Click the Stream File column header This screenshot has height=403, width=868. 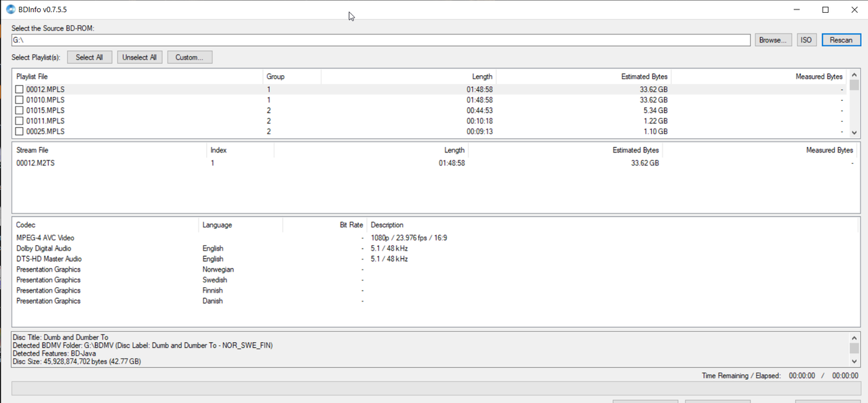coord(109,150)
